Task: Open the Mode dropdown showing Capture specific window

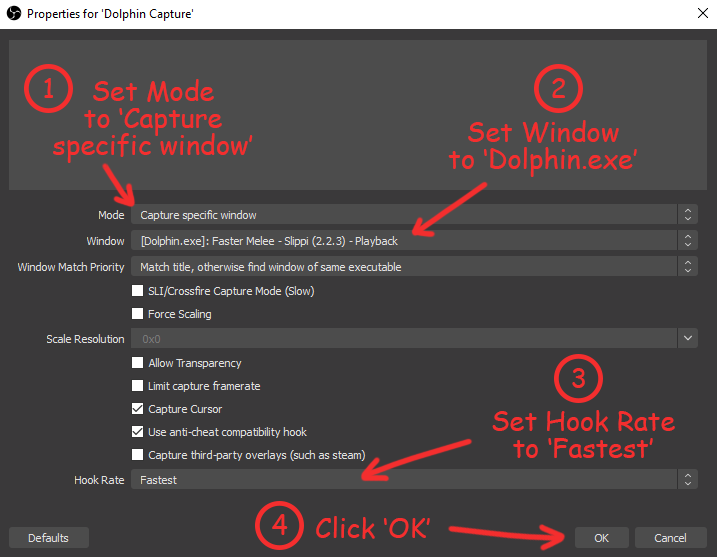Action: pos(414,214)
